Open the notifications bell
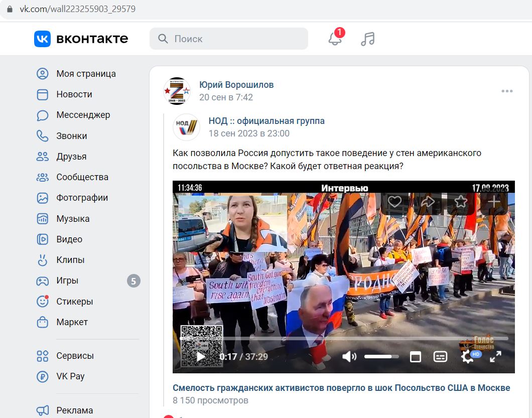This screenshot has width=532, height=418. pos(335,39)
